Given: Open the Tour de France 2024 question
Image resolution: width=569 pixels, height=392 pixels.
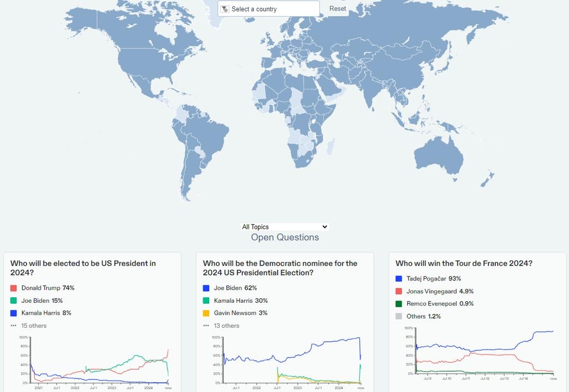Looking at the screenshot, I should (464, 264).
